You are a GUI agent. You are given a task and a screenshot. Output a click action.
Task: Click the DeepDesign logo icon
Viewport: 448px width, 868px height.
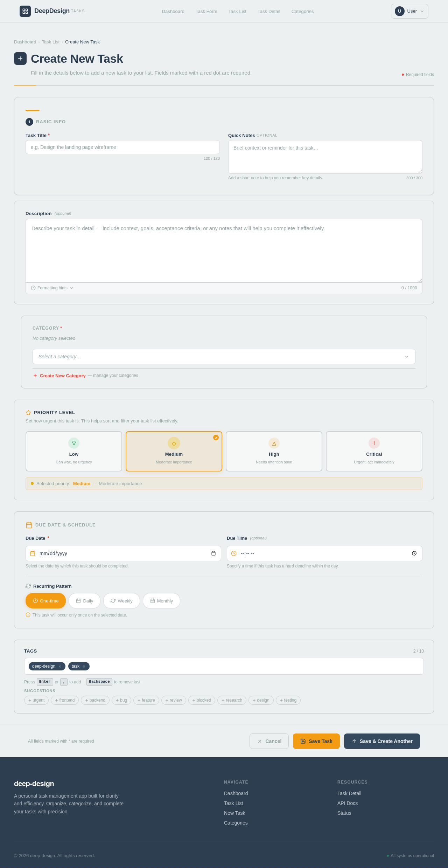[x=25, y=11]
